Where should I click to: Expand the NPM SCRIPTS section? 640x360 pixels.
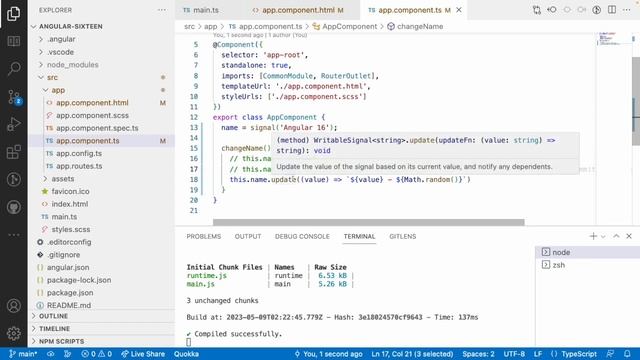click(61, 341)
